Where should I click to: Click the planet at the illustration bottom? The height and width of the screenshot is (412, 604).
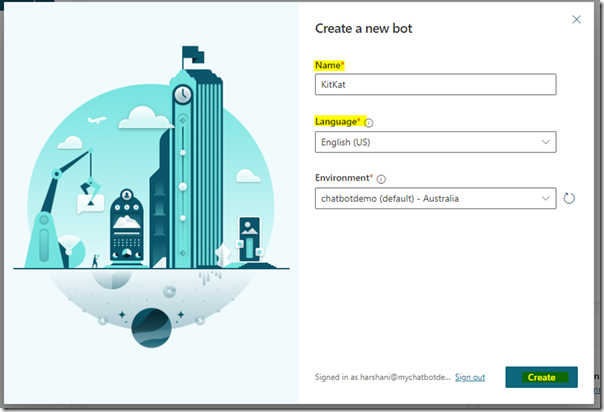click(x=151, y=326)
